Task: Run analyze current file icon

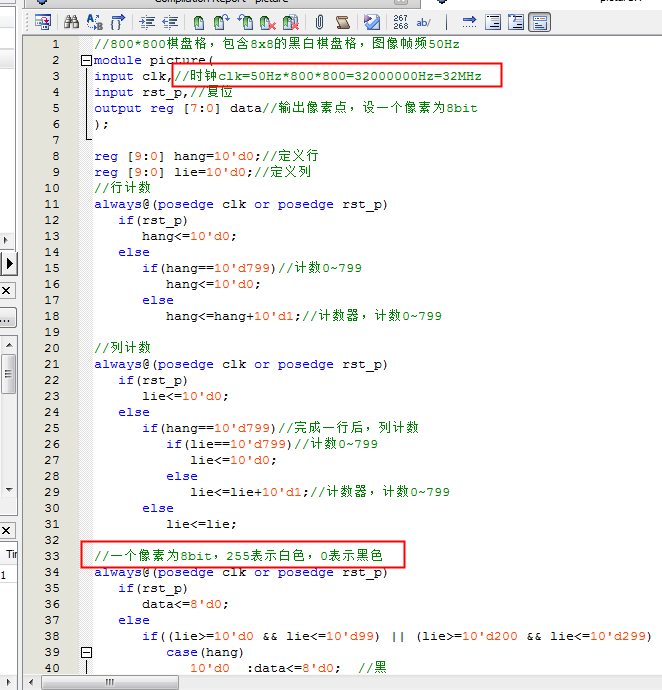Action: click(372, 22)
